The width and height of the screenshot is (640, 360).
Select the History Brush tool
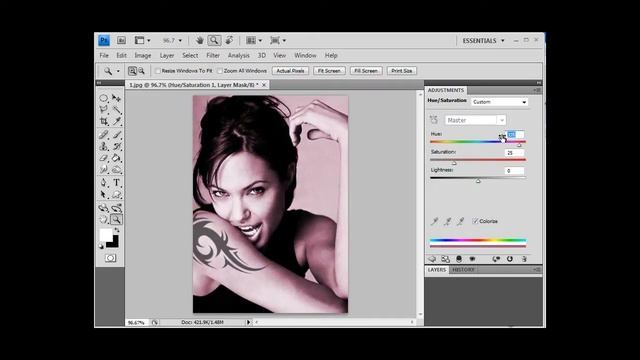coord(116,146)
